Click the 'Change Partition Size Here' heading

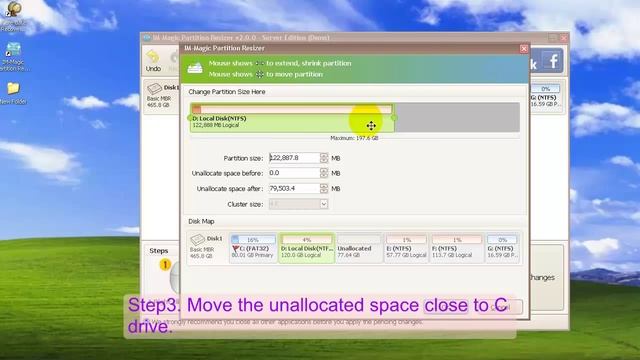[x=227, y=92]
